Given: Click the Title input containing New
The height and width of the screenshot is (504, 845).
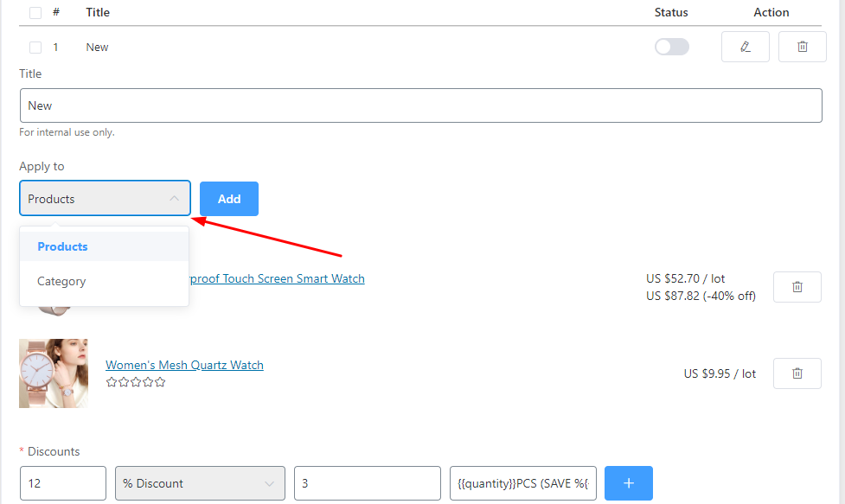Looking at the screenshot, I should [421, 105].
